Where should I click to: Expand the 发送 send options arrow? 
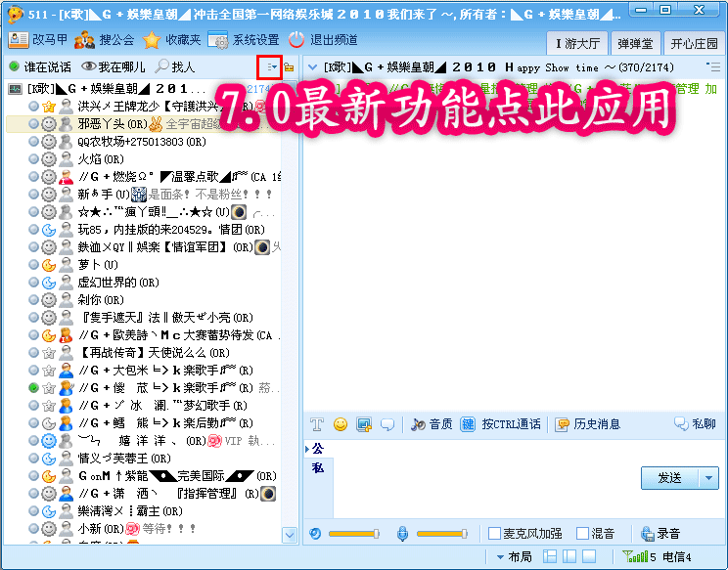[709, 478]
